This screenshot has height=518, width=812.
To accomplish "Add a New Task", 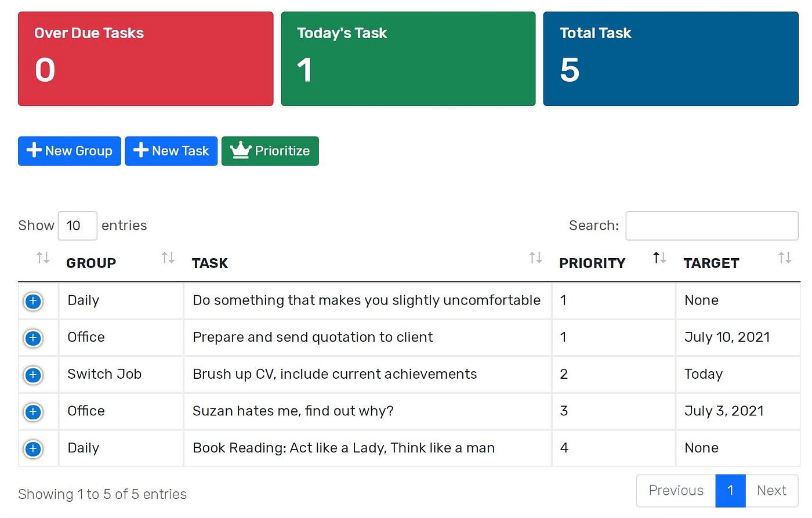I will pos(171,151).
